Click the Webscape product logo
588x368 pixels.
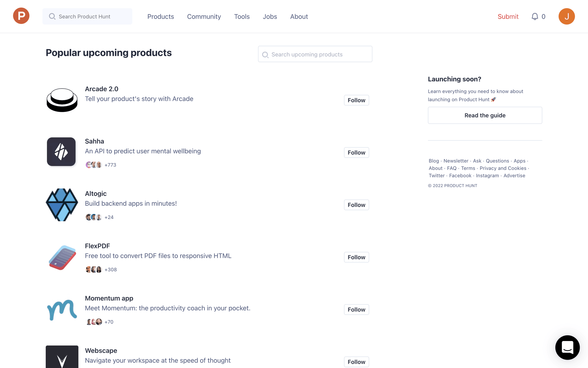point(62,357)
